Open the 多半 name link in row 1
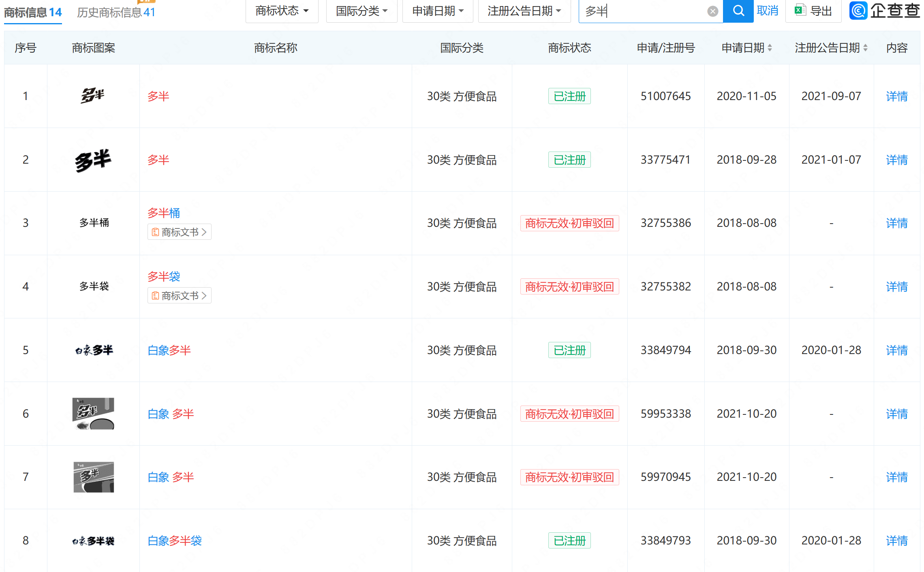 (x=158, y=96)
